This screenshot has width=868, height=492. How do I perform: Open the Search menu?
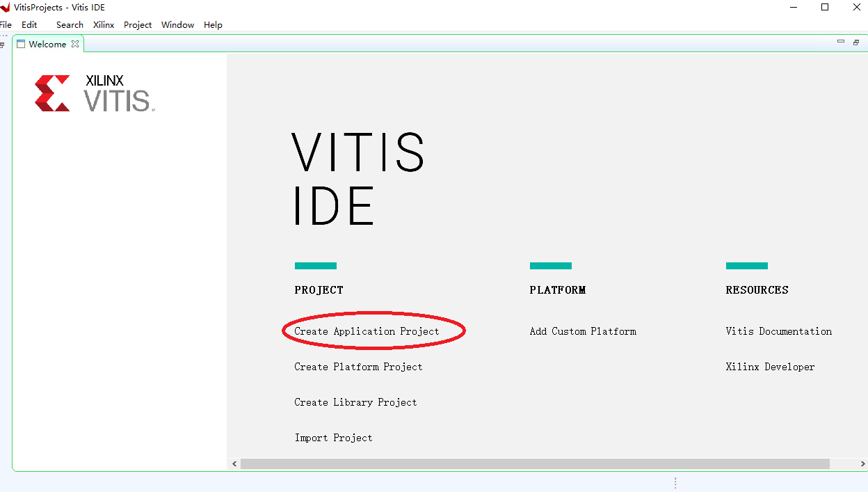coord(70,24)
